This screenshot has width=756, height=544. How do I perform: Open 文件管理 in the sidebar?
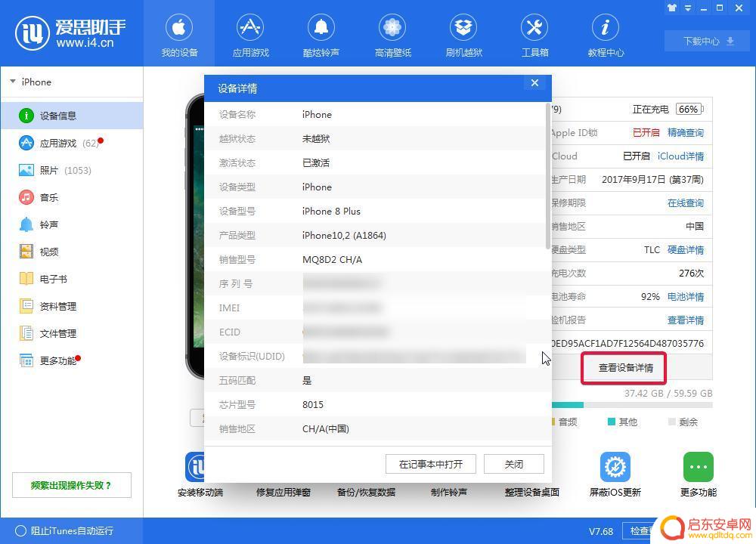tap(72, 333)
